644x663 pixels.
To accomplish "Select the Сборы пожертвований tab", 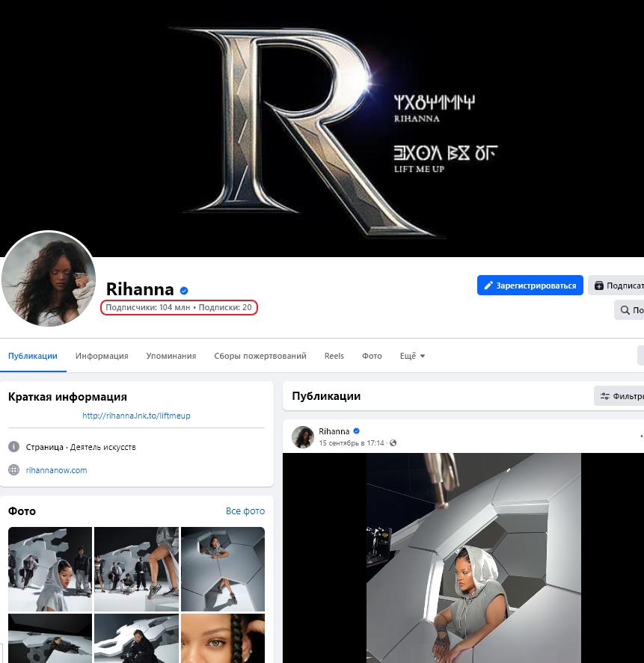I will click(x=260, y=356).
